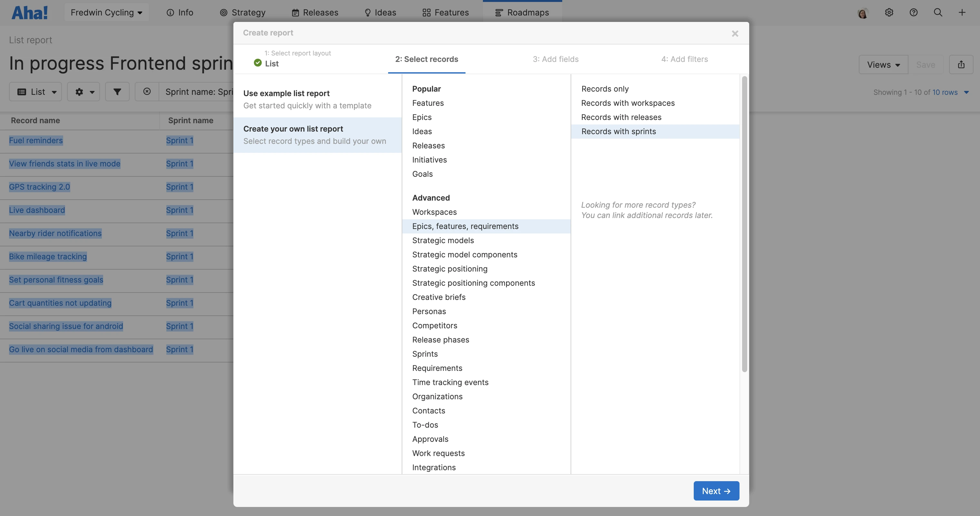The height and width of the screenshot is (516, 980).
Task: Expand the List view type dropdown
Action: (x=36, y=92)
